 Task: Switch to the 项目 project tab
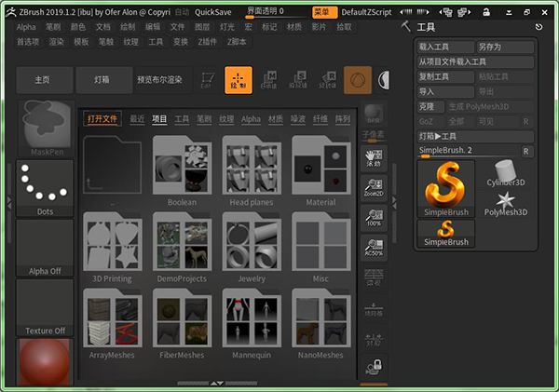click(159, 119)
